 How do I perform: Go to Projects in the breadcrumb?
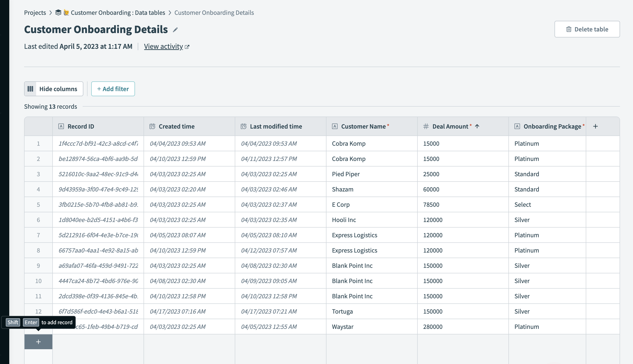pyautogui.click(x=35, y=12)
